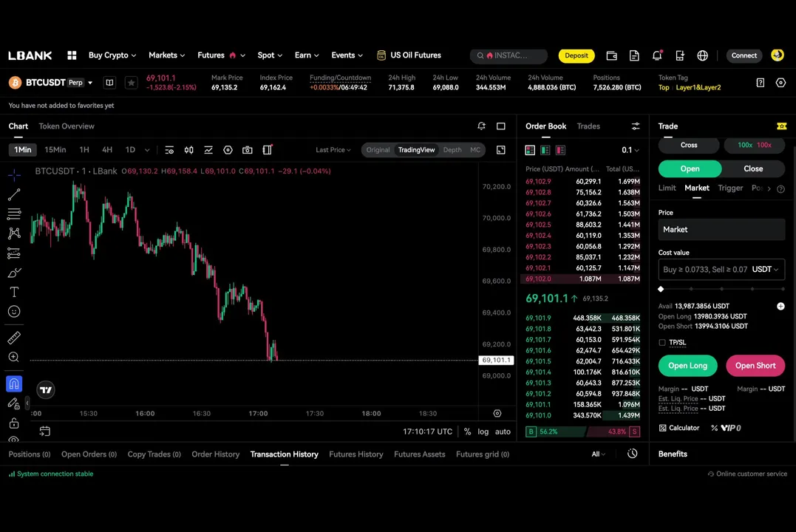The height and width of the screenshot is (532, 796).
Task: Change order book 0.1 precision dropdown
Action: pyautogui.click(x=630, y=150)
